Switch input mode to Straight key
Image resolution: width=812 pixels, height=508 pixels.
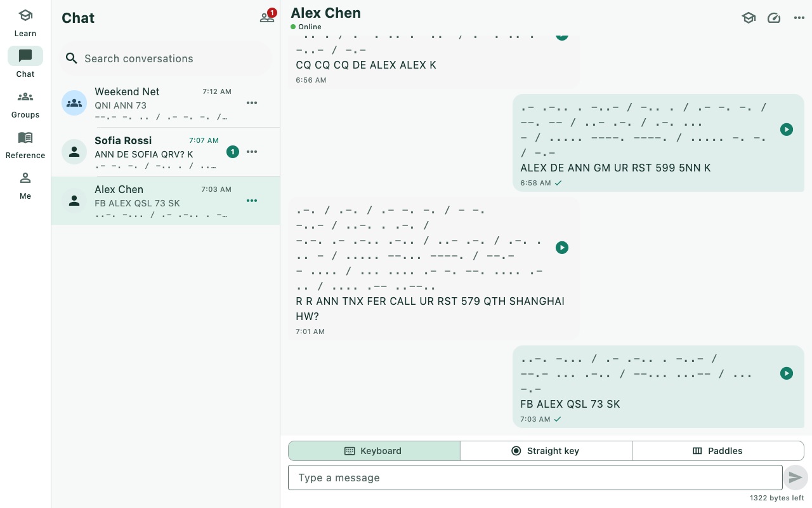(x=546, y=451)
